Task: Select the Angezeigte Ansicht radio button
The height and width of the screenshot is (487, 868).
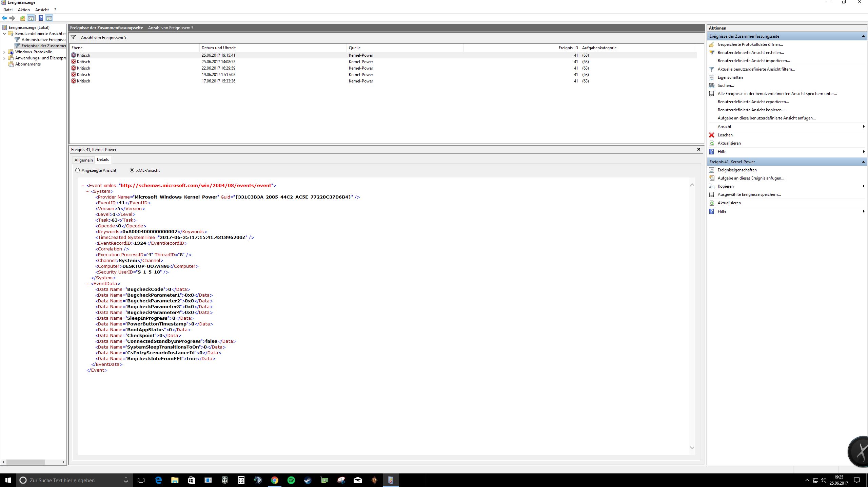Action: 78,170
